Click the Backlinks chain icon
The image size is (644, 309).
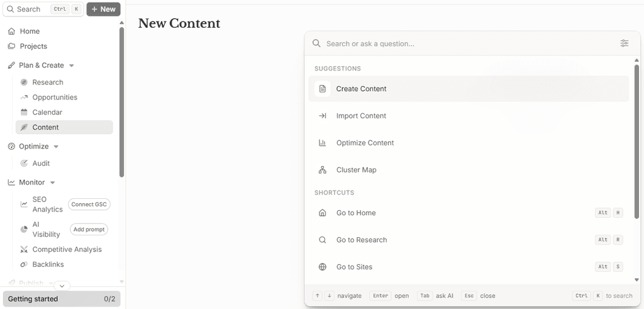pos(25,264)
